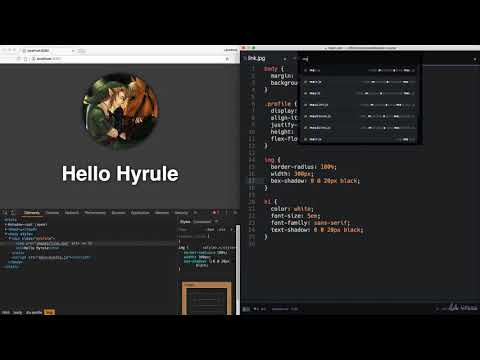Click highlighted img in the DOM breadcrumb
480x360 pixels.
point(49,312)
